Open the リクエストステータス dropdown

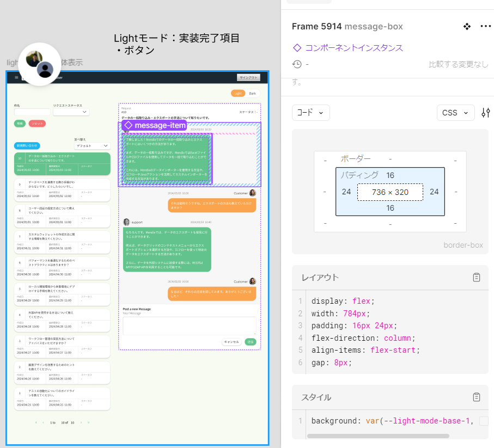(71, 112)
